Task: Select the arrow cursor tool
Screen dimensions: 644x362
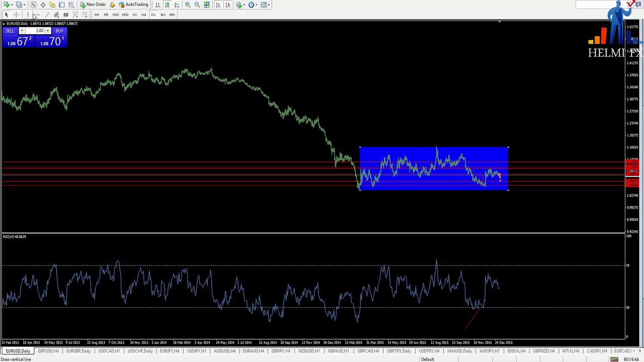Action: 7,15
